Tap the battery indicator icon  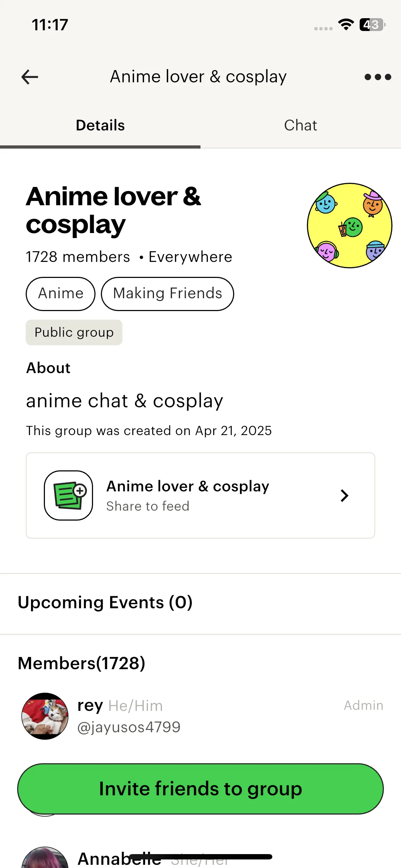pyautogui.click(x=372, y=25)
